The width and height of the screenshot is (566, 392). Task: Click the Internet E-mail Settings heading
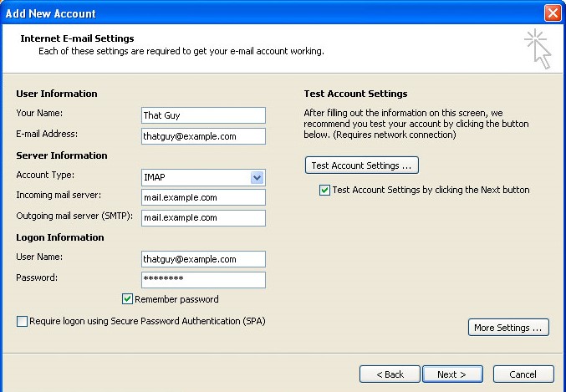click(77, 38)
